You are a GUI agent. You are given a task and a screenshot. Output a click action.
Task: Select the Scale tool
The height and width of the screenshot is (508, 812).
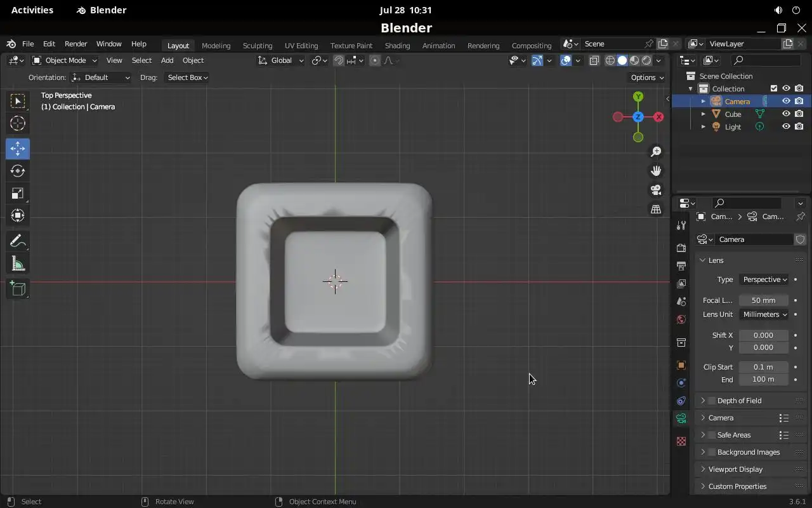tap(18, 193)
